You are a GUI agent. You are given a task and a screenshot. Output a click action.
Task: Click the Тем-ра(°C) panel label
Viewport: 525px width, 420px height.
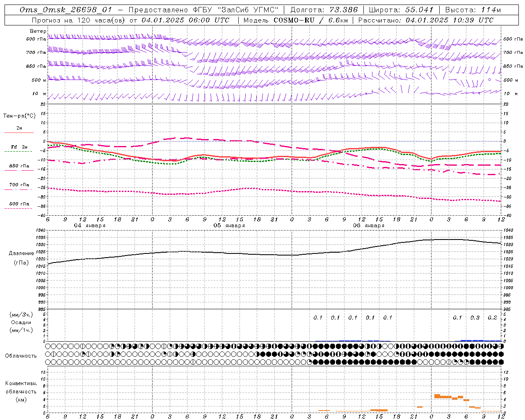coord(19,116)
